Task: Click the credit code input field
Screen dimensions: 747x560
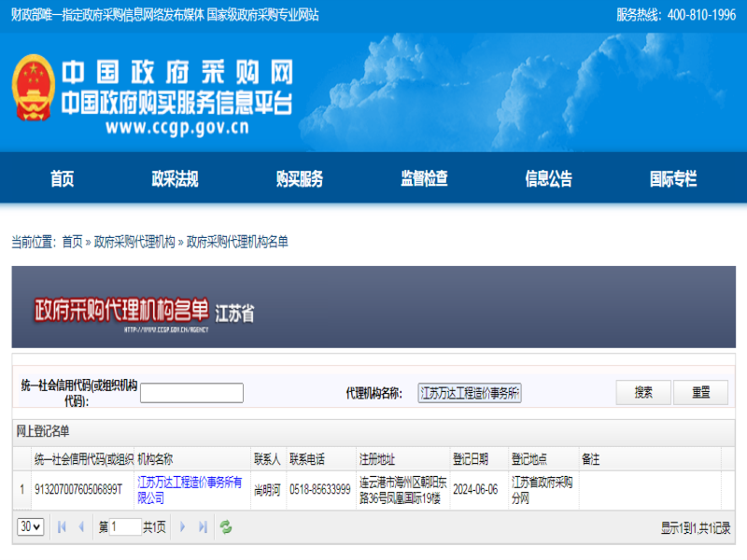Action: click(x=190, y=392)
